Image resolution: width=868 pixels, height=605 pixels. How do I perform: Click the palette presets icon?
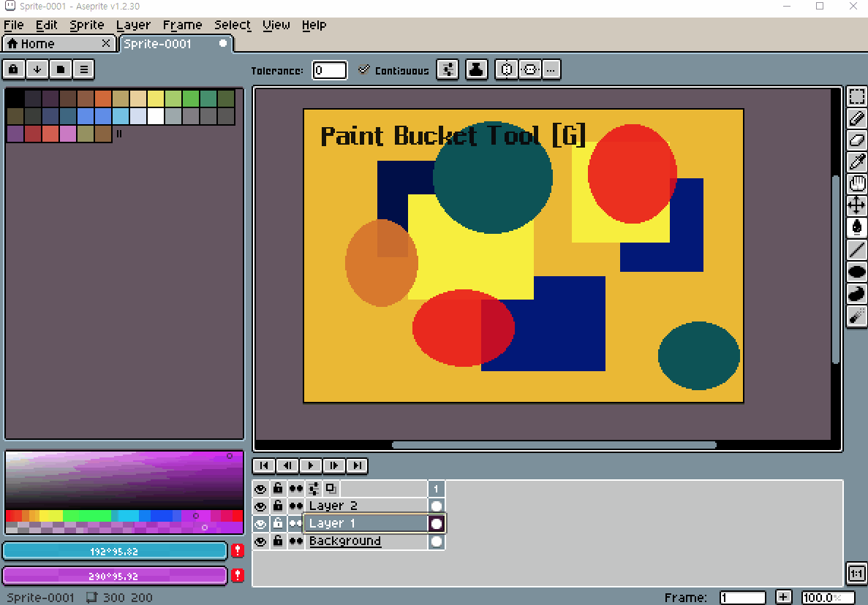coord(61,69)
